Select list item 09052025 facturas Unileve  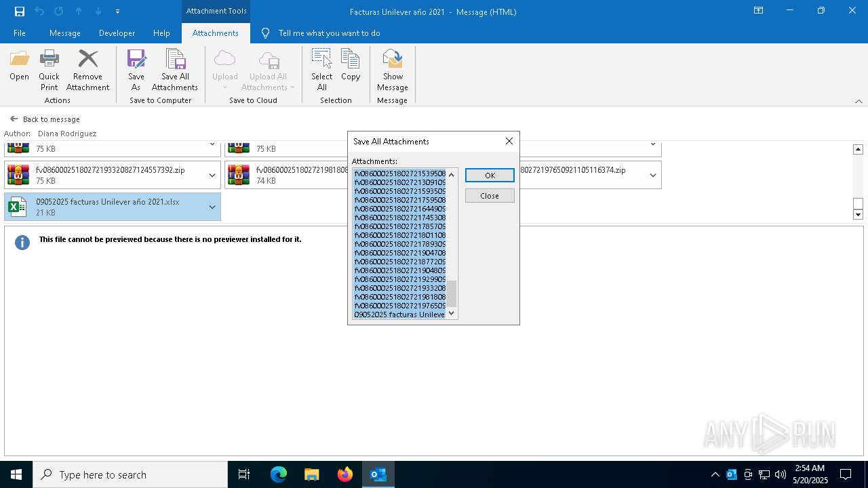(x=400, y=314)
